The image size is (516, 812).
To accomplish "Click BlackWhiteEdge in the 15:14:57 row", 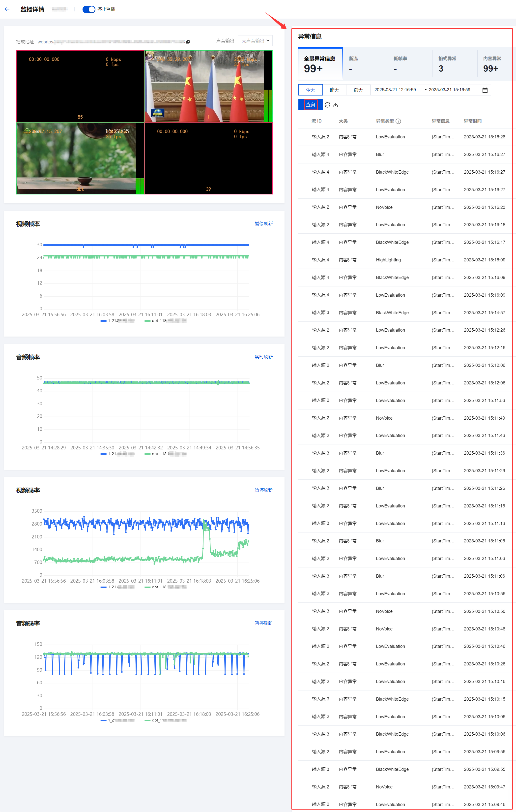I will (392, 312).
